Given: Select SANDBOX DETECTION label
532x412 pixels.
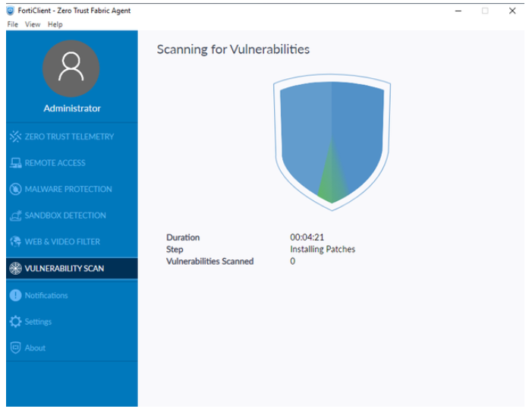Looking at the screenshot, I should pos(65,215).
